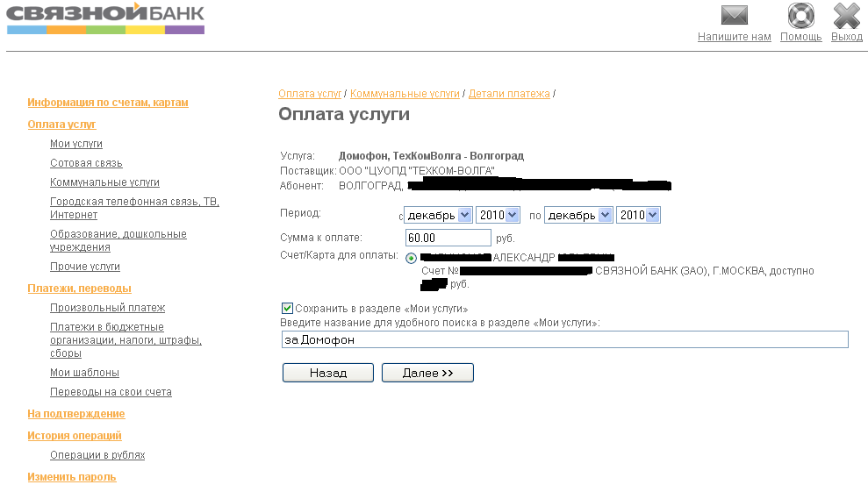Click the Оплата услуги page heading

(x=344, y=115)
